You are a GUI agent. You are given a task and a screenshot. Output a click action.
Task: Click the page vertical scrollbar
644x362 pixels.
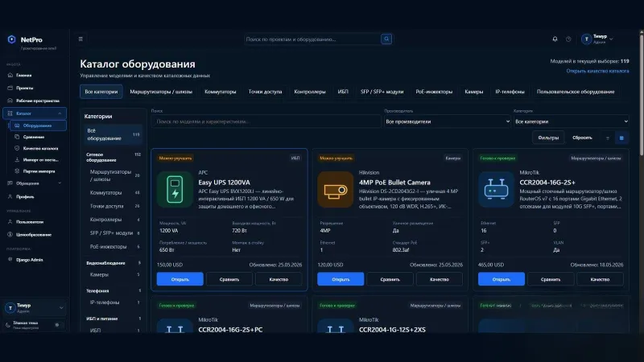642,94
